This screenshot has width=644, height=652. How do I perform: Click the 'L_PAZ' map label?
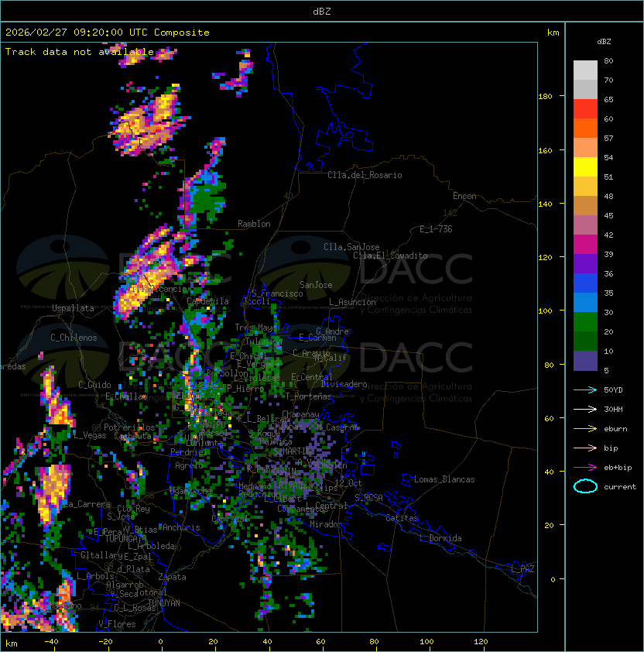coord(522,569)
